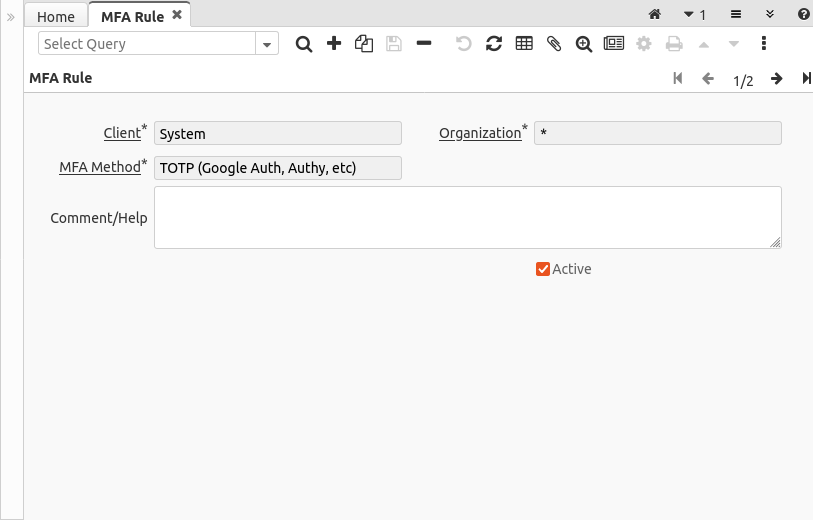The width and height of the screenshot is (813, 520).
Task: Open the Report icon in toolbar
Action: pyautogui.click(x=614, y=44)
